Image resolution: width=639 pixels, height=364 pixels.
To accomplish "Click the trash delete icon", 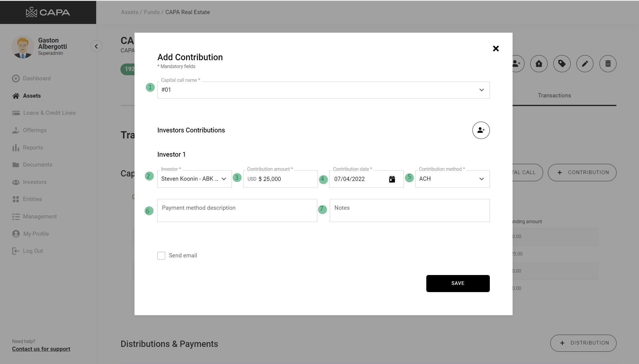I will click(x=608, y=64).
